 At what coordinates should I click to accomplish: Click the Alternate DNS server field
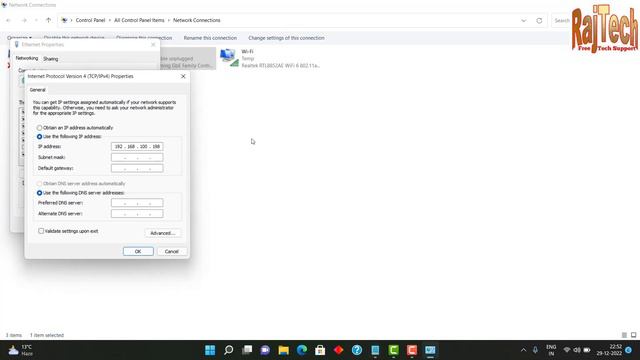pyautogui.click(x=137, y=213)
